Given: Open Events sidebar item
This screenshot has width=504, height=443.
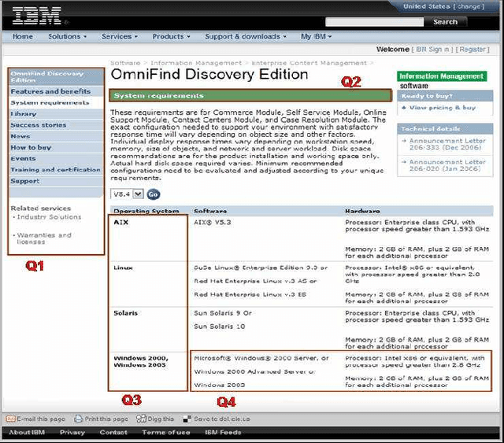Looking at the screenshot, I should tap(56, 159).
